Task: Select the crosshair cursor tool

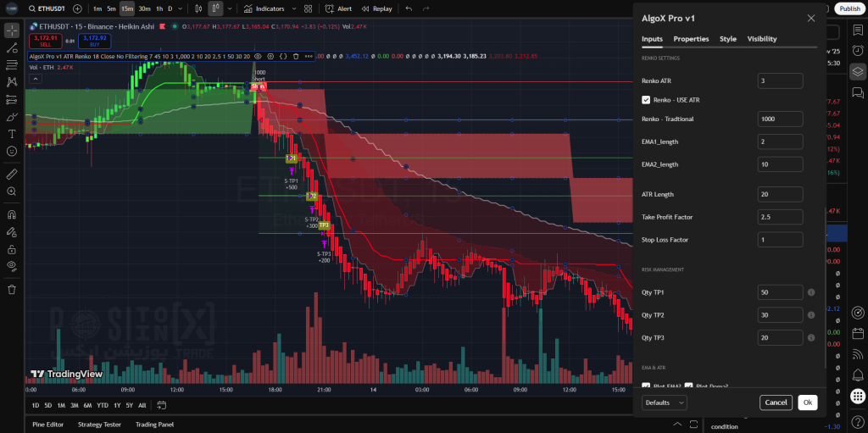Action: coord(12,31)
